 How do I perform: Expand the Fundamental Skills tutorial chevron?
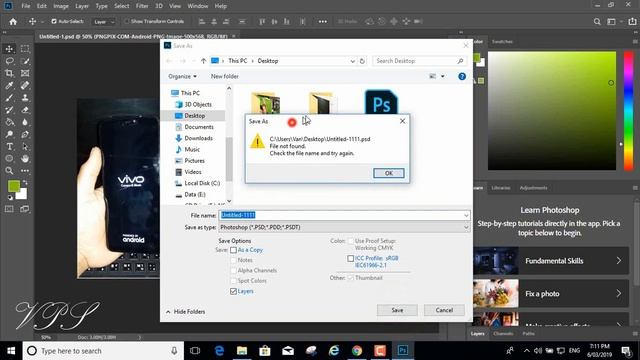(619, 260)
